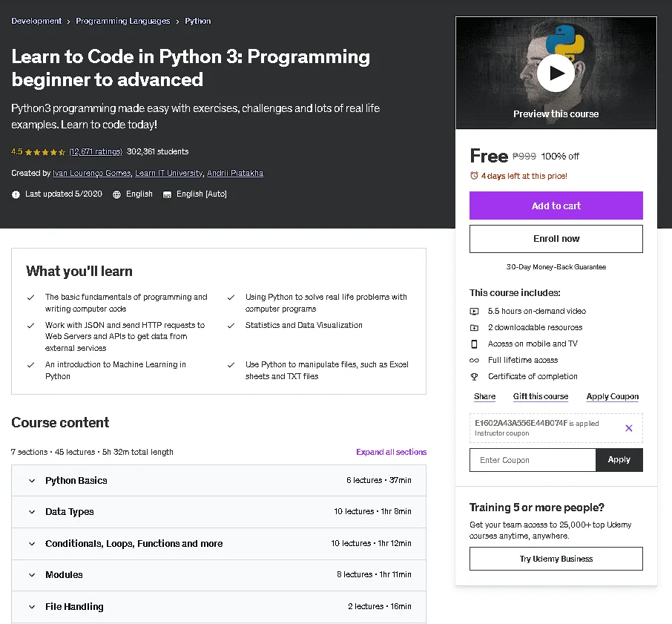Open the Development breadcrumb
Viewport: 672px width, 624px height.
pos(36,21)
